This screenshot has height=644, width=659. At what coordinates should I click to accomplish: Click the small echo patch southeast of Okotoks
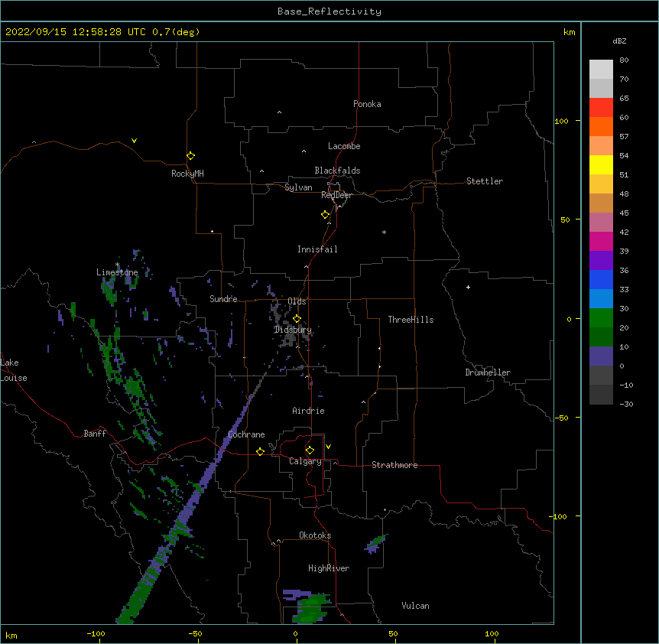(x=375, y=544)
